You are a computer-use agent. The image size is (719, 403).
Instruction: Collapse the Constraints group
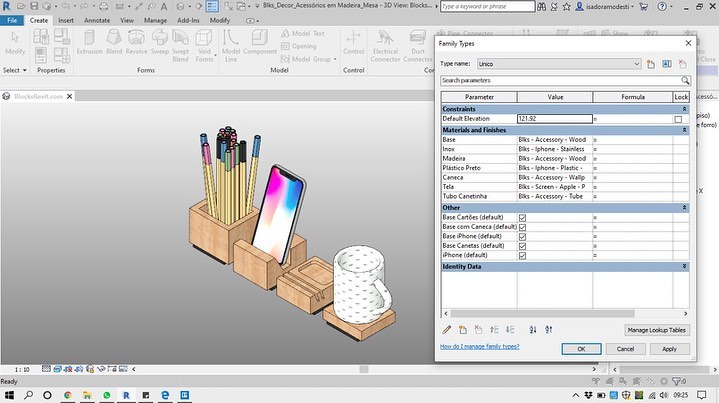[684, 109]
